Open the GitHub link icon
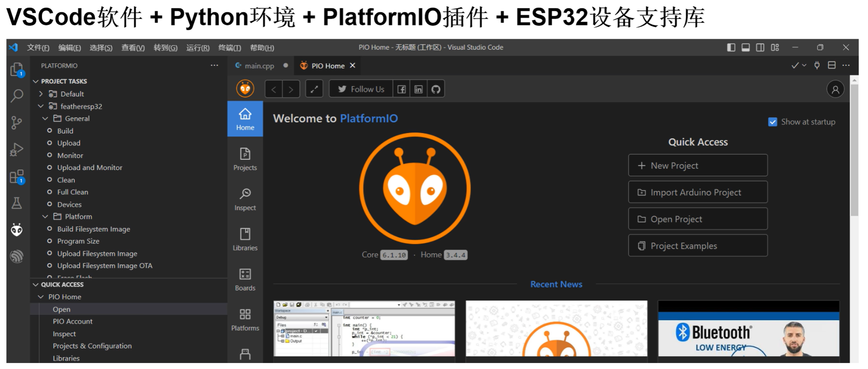 click(436, 89)
